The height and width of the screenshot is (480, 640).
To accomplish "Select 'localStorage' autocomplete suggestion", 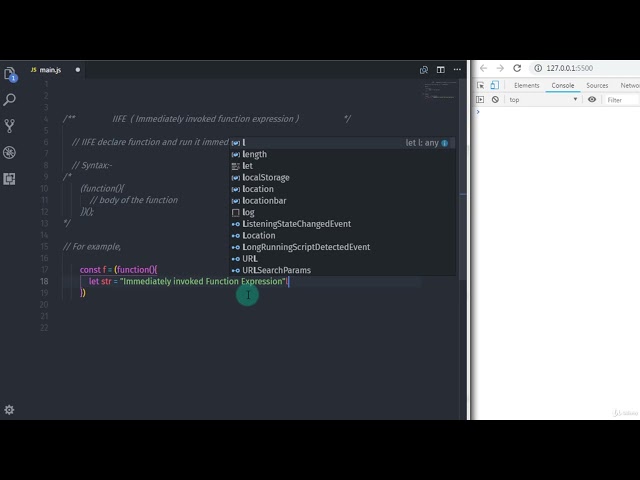I will (342, 178).
